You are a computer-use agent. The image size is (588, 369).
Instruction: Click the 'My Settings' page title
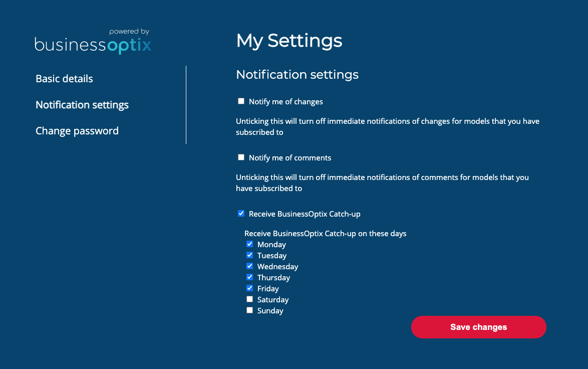289,41
